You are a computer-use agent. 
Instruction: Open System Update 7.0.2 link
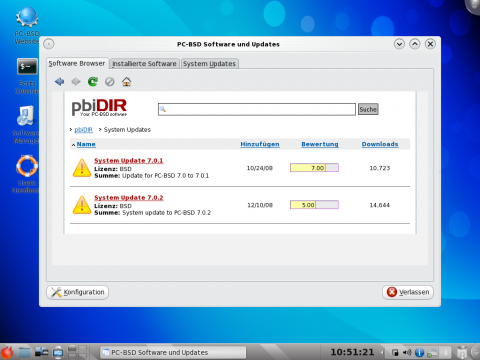[129, 197]
